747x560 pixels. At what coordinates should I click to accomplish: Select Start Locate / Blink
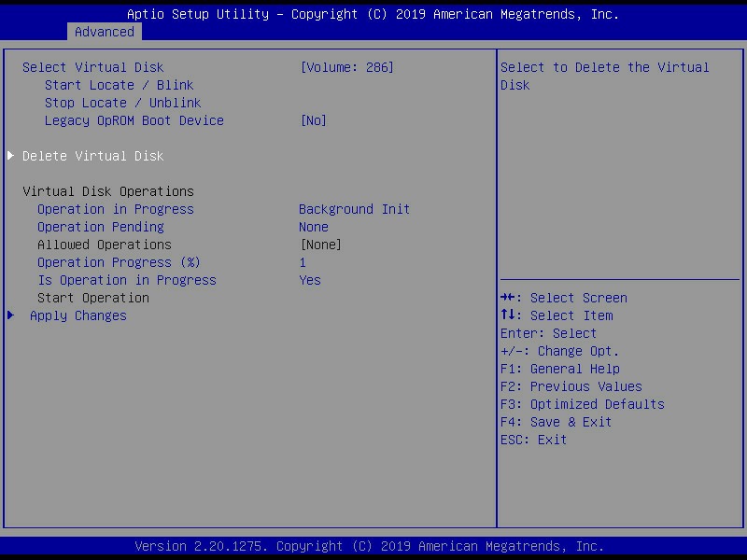pyautogui.click(x=119, y=85)
